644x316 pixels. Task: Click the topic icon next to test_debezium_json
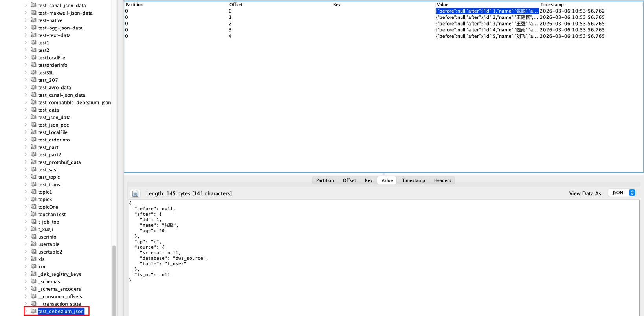(33, 311)
